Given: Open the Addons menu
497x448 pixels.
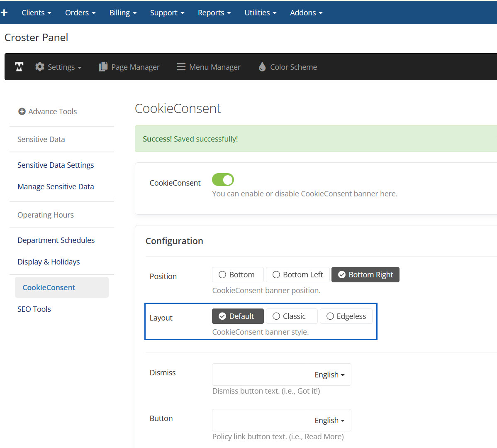Looking at the screenshot, I should [306, 12].
